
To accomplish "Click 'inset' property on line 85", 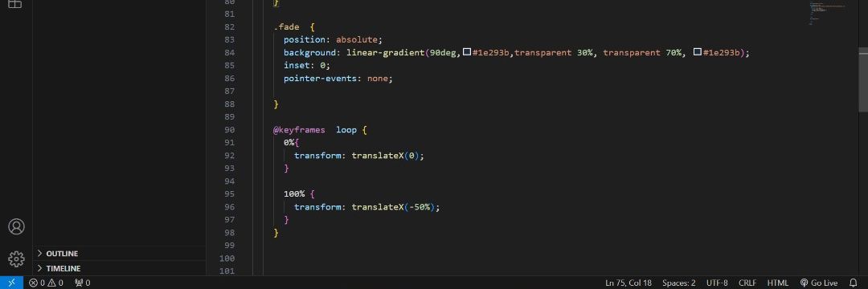I will [297, 65].
